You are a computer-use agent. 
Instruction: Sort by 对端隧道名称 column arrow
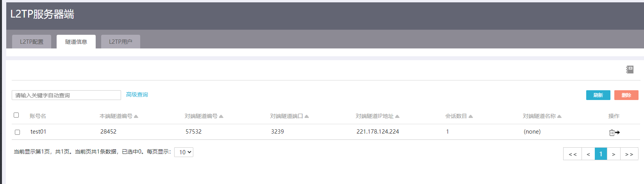click(559, 116)
